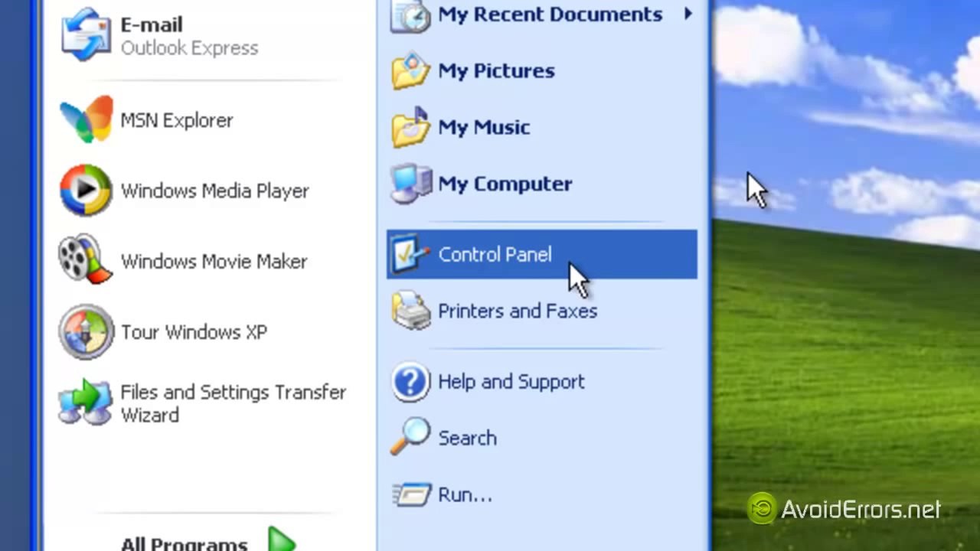
Task: Open the Tour Windows XP icon
Action: (x=86, y=331)
